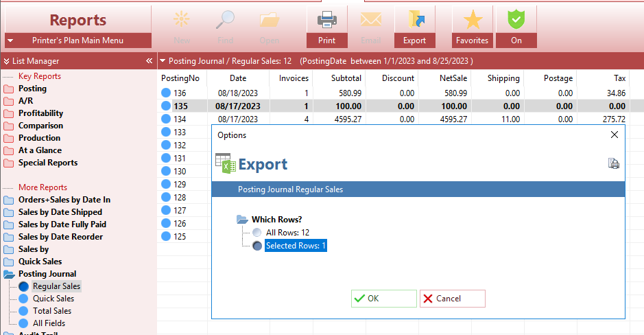The width and height of the screenshot is (644, 335).
Task: Click the All Fields report dot icon
Action: point(23,323)
